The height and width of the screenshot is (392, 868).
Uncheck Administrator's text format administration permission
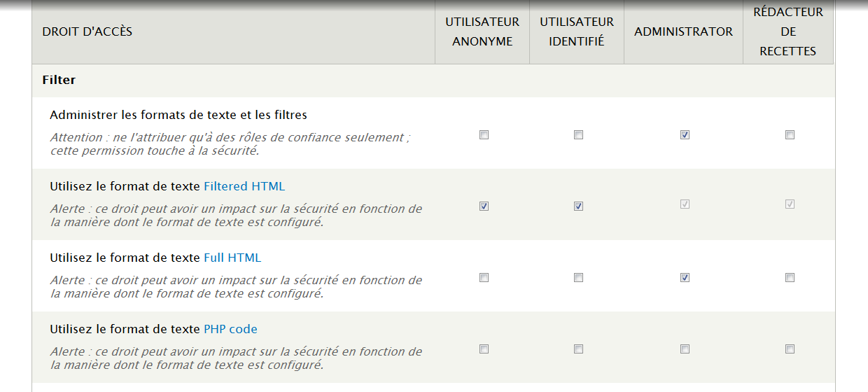(x=685, y=135)
